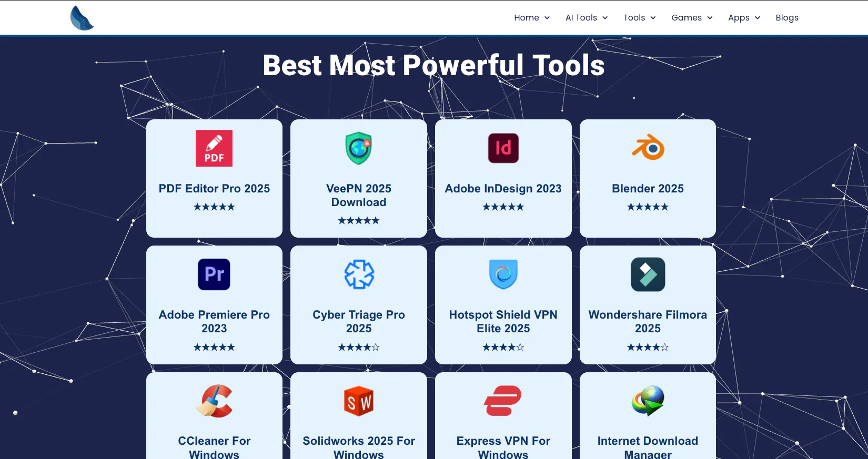Go to the Blogs page
The height and width of the screenshot is (459, 868).
point(787,18)
